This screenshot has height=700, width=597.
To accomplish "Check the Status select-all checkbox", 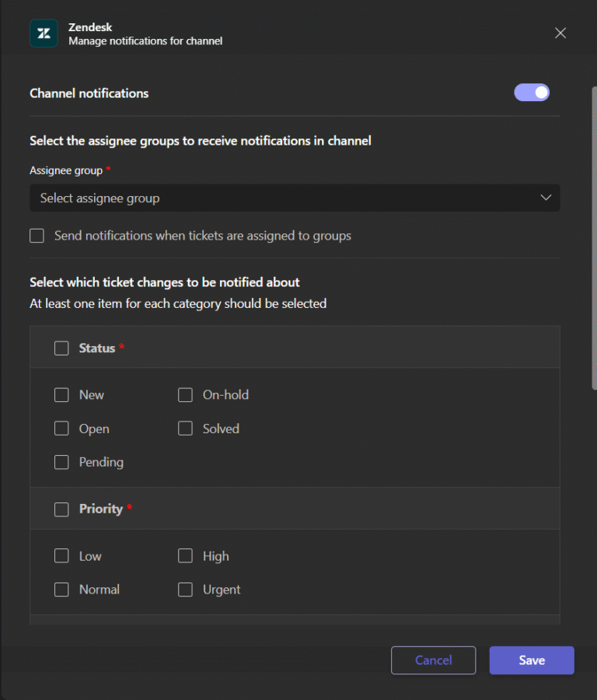I will point(61,348).
